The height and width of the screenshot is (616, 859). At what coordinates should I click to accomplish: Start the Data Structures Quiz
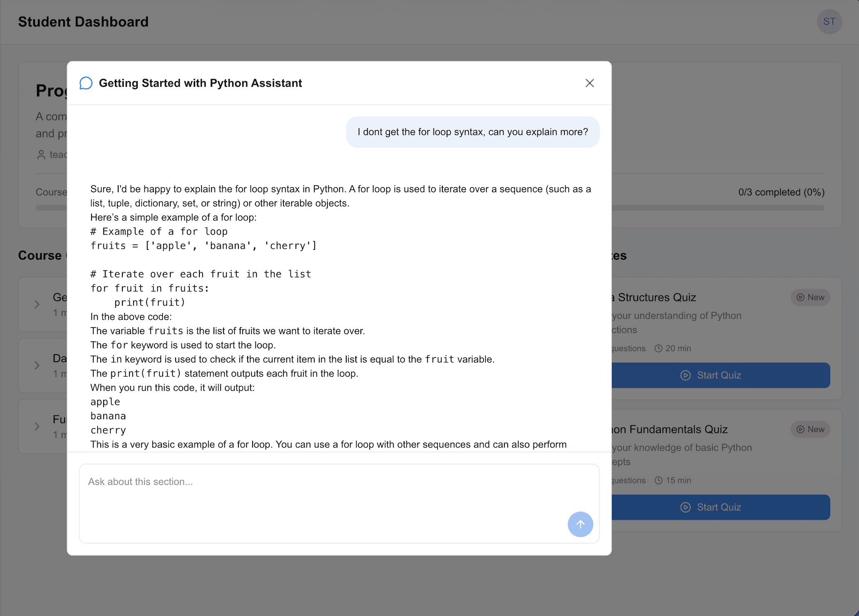(720, 375)
